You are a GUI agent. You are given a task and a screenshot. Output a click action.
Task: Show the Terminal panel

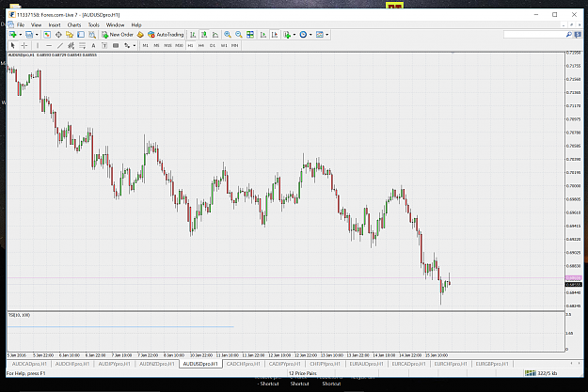81,35
